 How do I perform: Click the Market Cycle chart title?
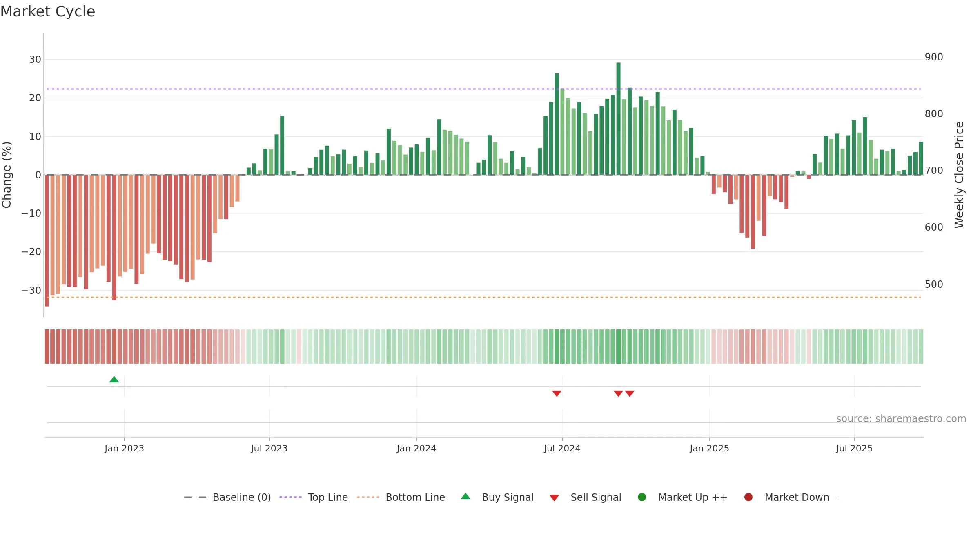48,11
